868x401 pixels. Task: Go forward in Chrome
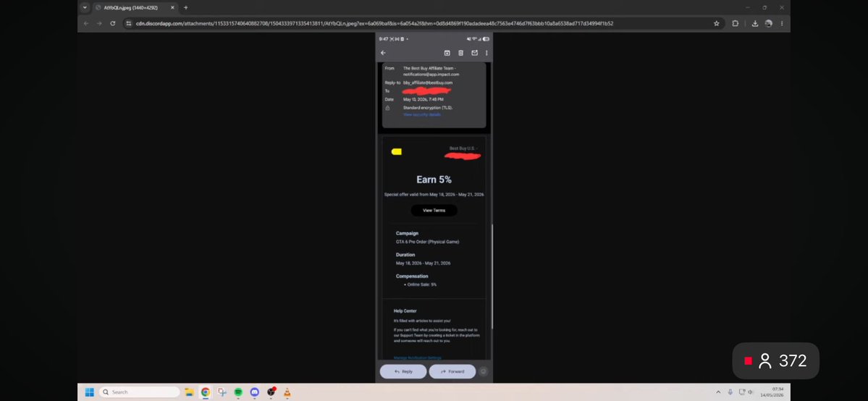(x=99, y=23)
